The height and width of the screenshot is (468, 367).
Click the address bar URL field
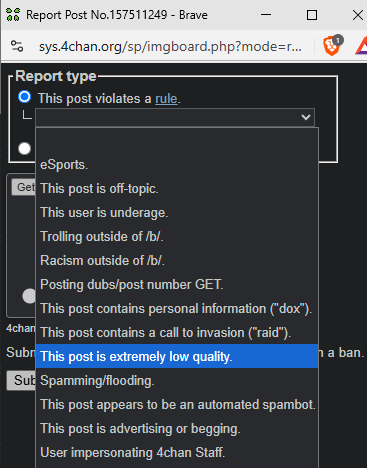coord(170,46)
